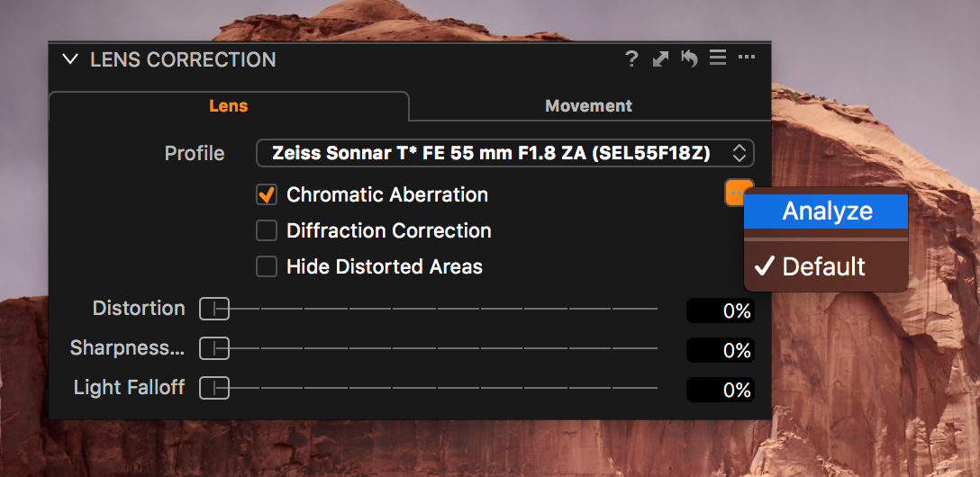Uncheck the Chromatic Aberration checkbox
Screen dimensions: 980x477
tap(267, 194)
